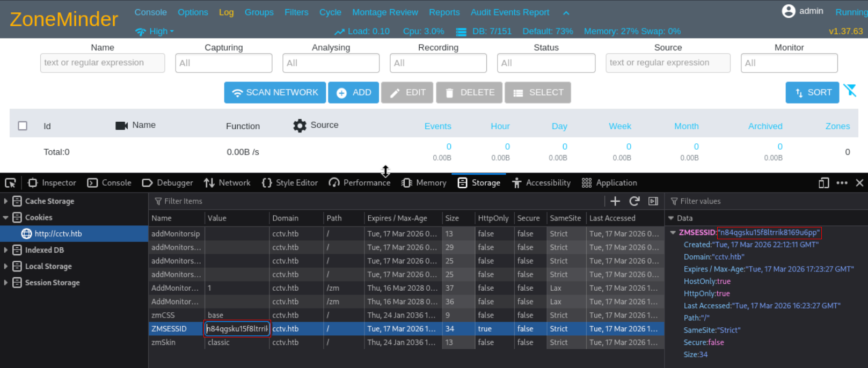The height and width of the screenshot is (368, 868).
Task: Click the Zones column header link
Action: coord(837,126)
